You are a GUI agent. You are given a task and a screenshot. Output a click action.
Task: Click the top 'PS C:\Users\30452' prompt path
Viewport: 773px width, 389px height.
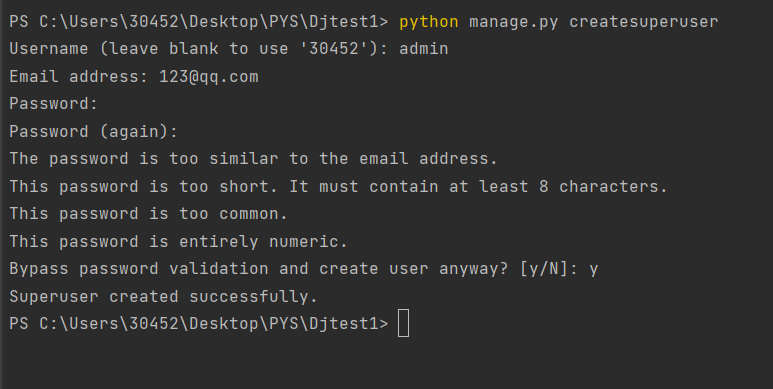pos(94,22)
